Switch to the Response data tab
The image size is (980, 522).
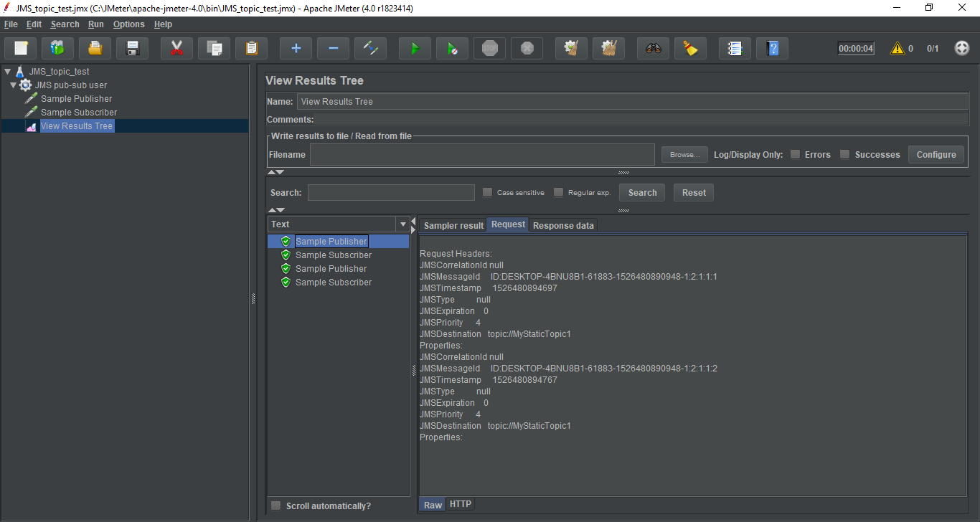563,226
